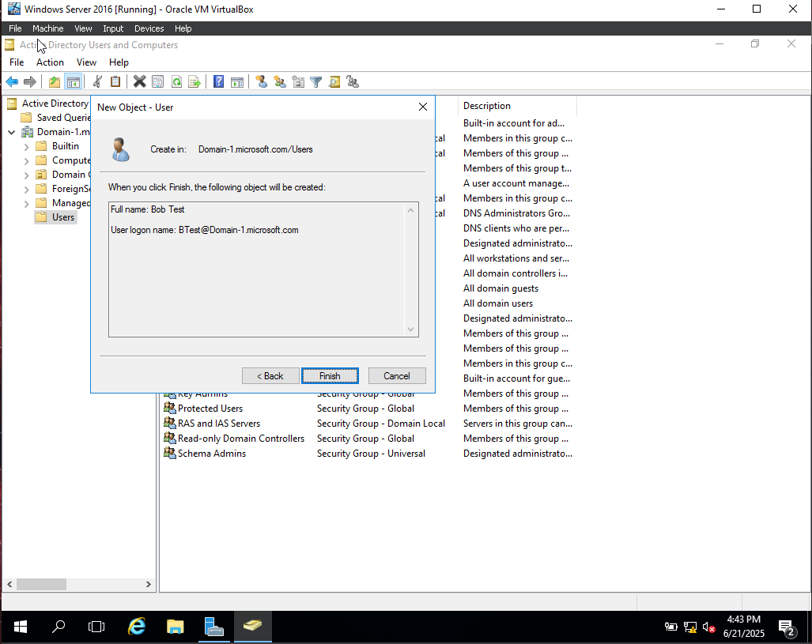812x644 pixels.
Task: Click the Forward arrow toolbar icon
Action: coord(30,82)
